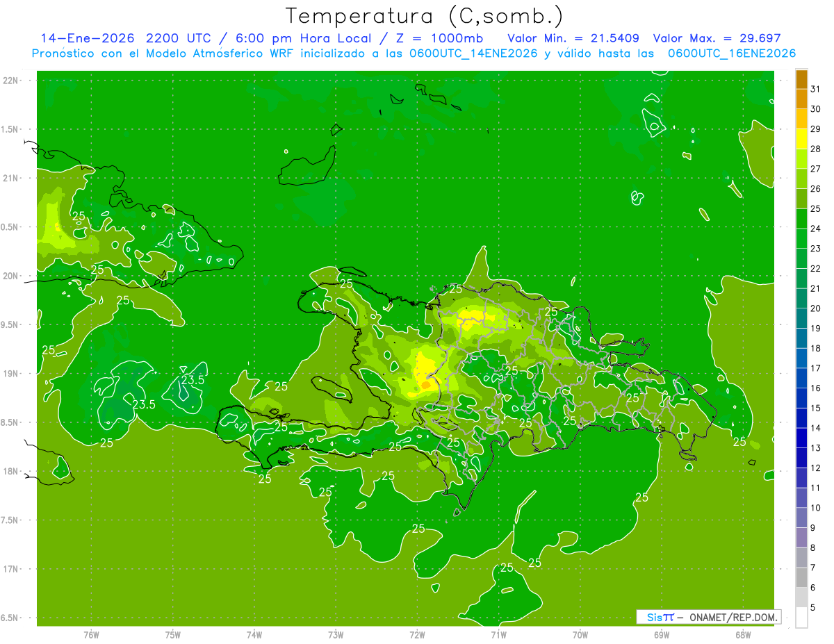Select the purple swatch between 9 and 8
The image size is (834, 644).
(801, 538)
